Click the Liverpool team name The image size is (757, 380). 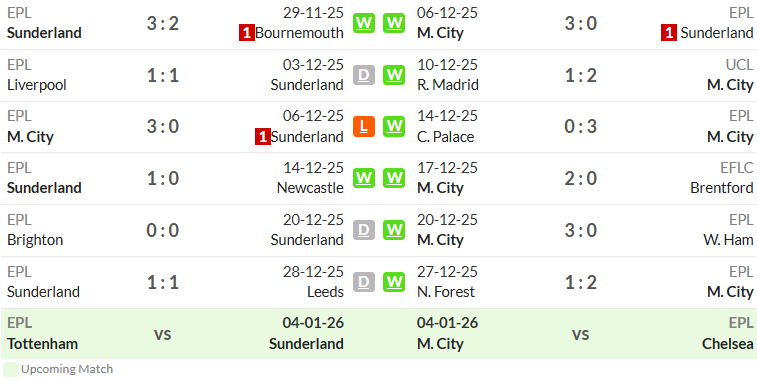pos(37,85)
